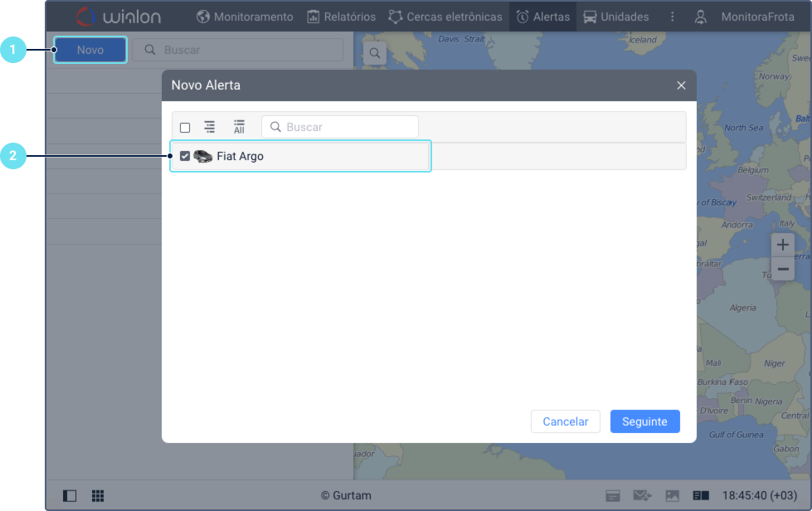812x511 pixels.
Task: Click the Cancelar button
Action: pyautogui.click(x=566, y=421)
